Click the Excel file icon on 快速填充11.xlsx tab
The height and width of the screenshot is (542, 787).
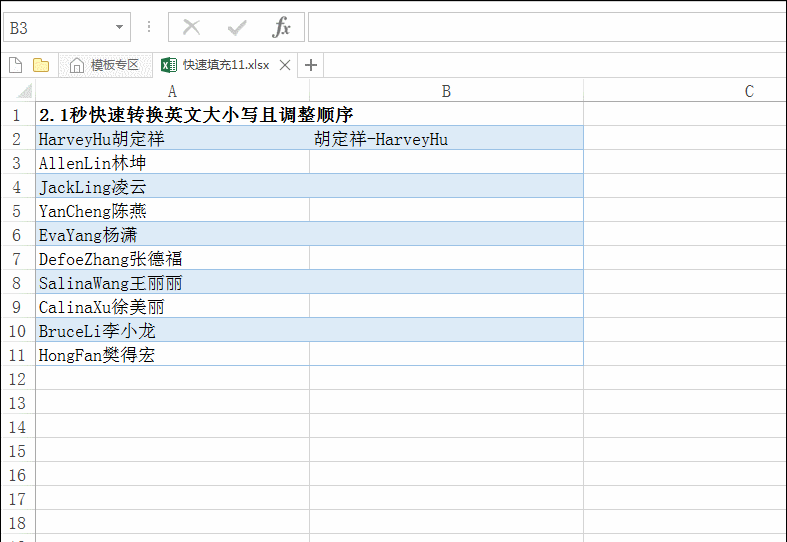tap(169, 65)
